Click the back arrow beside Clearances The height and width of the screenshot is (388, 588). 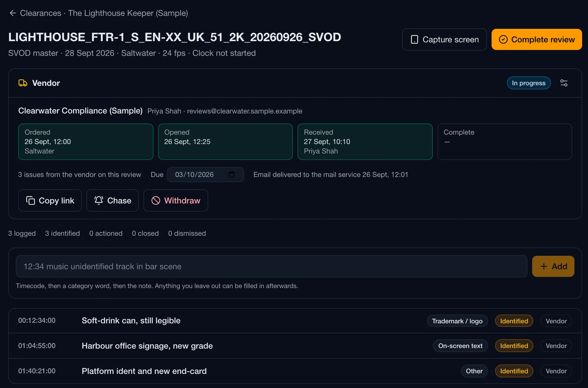(13, 13)
